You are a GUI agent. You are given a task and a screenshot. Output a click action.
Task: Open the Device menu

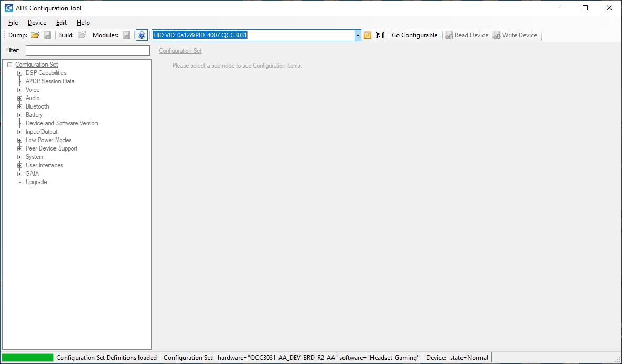(x=37, y=23)
